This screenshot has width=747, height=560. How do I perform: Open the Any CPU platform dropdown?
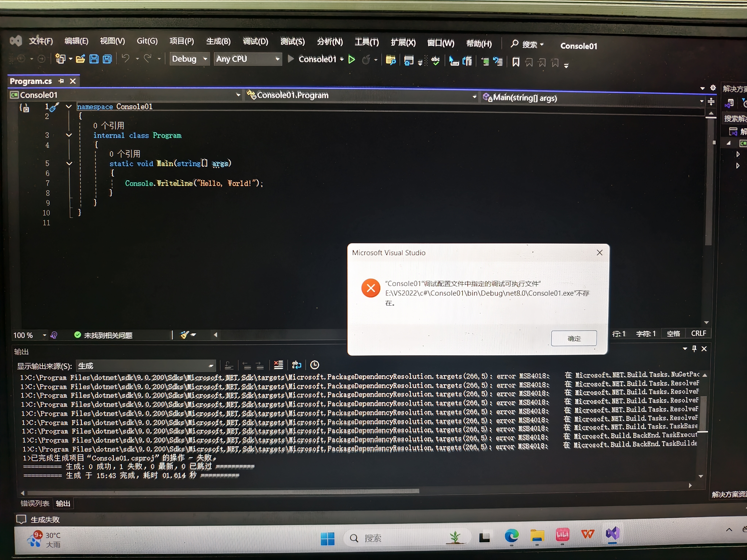pyautogui.click(x=277, y=59)
